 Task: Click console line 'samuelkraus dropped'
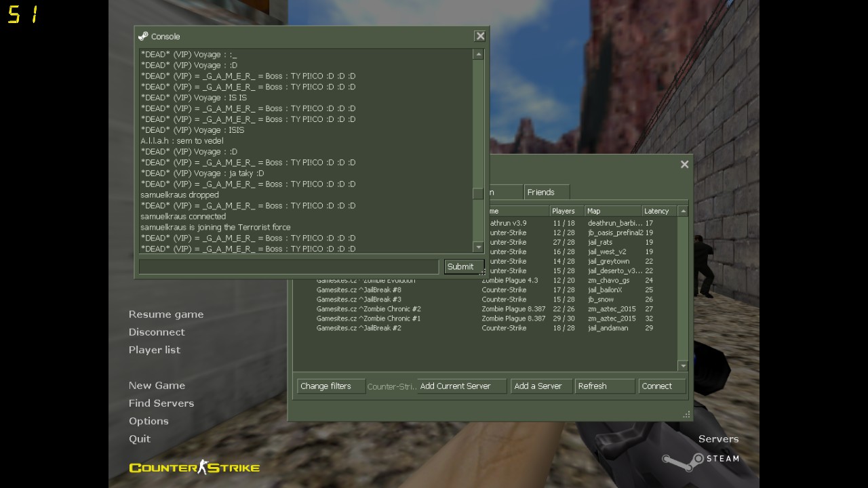pyautogui.click(x=180, y=195)
